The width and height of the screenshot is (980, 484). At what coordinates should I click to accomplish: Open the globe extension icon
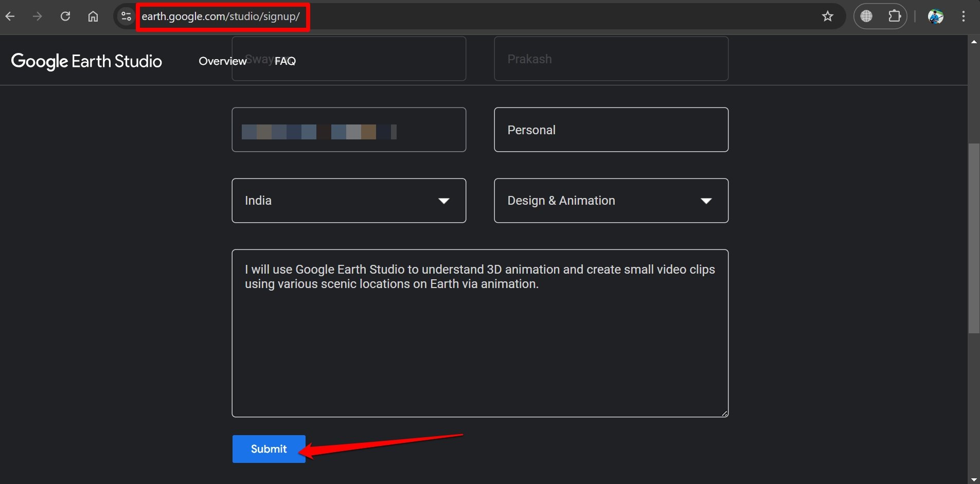pyautogui.click(x=867, y=16)
